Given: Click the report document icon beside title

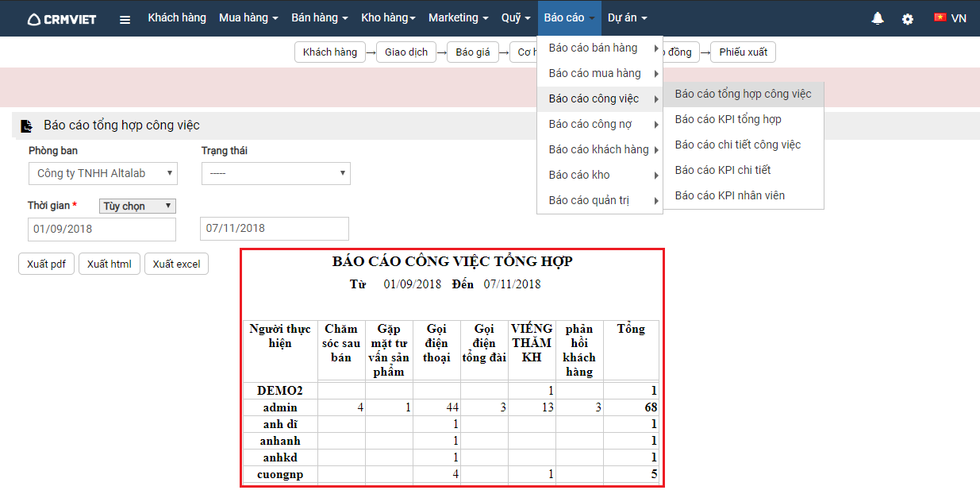Looking at the screenshot, I should 27,125.
